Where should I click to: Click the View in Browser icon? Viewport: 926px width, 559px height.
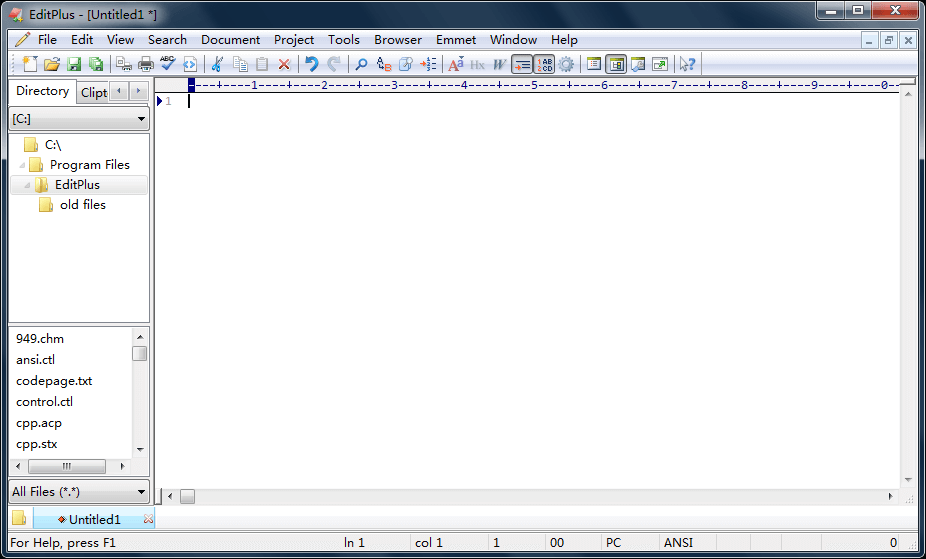pyautogui.click(x=190, y=64)
